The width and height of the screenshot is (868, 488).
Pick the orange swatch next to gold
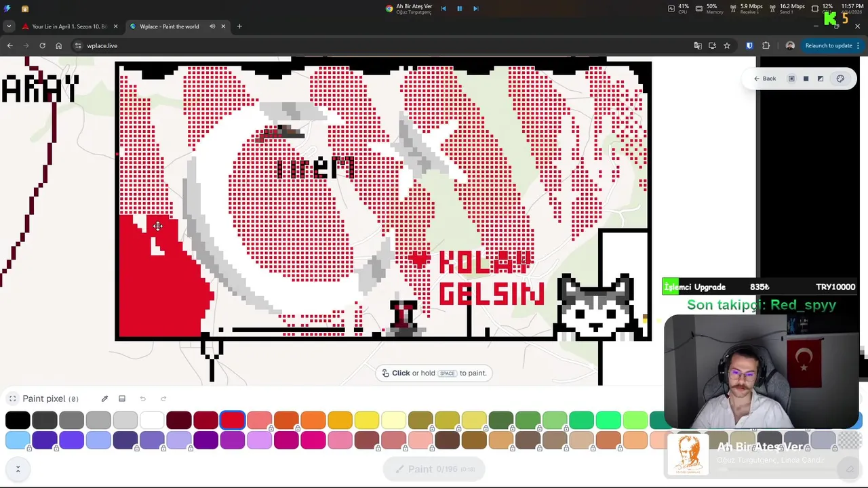tap(313, 420)
